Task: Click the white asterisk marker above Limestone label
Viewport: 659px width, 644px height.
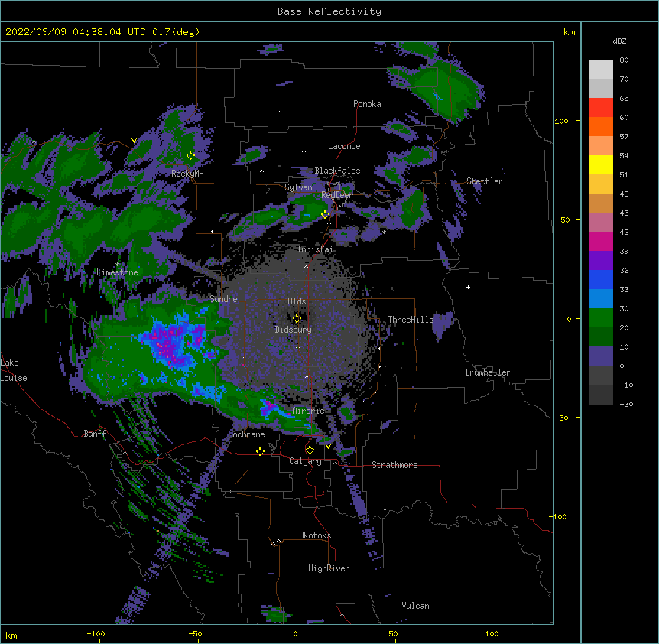Action: (x=118, y=265)
